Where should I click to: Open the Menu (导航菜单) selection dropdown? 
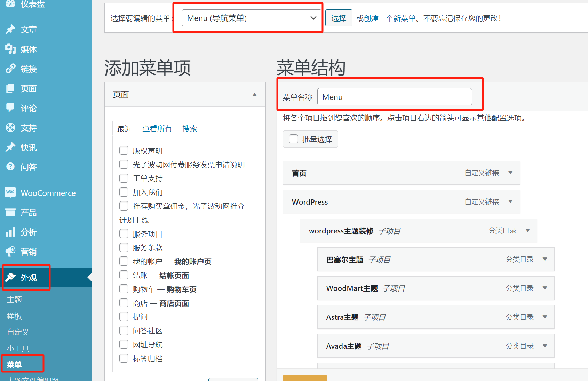251,18
